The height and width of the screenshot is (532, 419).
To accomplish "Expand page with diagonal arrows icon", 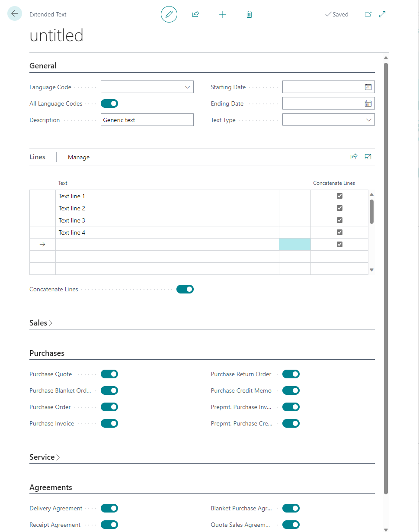I will pos(382,14).
